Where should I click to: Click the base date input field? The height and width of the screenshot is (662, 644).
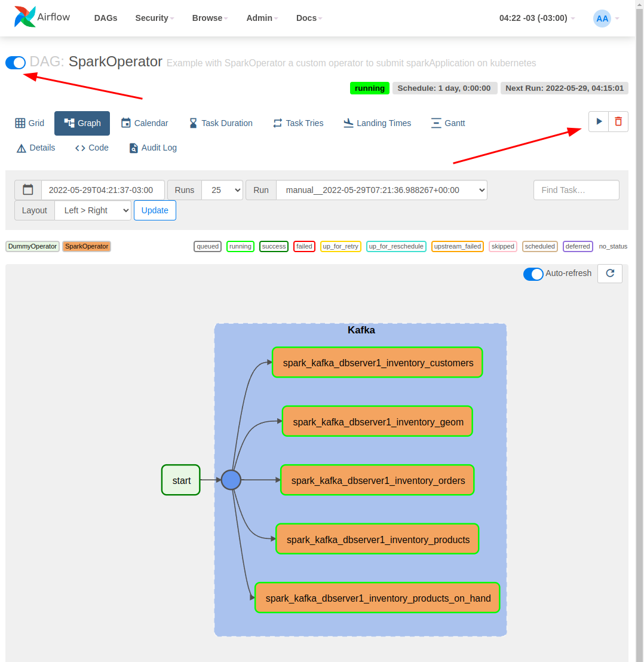click(x=103, y=190)
